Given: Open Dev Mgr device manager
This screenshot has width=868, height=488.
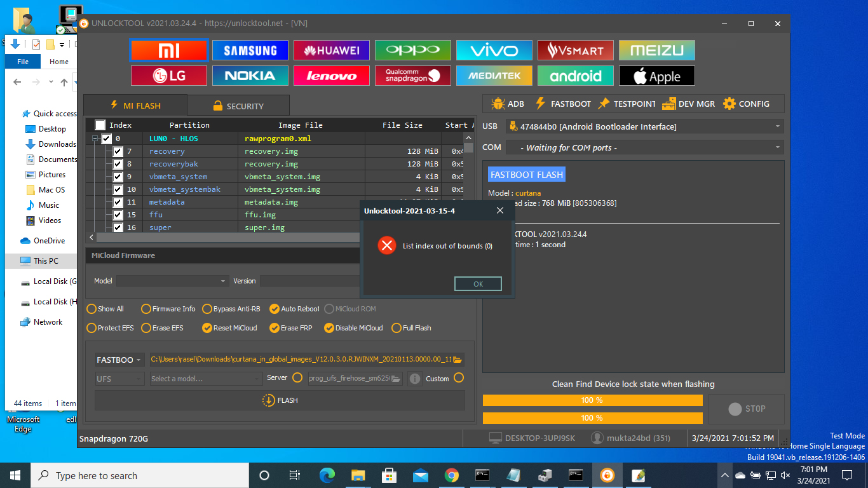Looking at the screenshot, I should point(688,104).
